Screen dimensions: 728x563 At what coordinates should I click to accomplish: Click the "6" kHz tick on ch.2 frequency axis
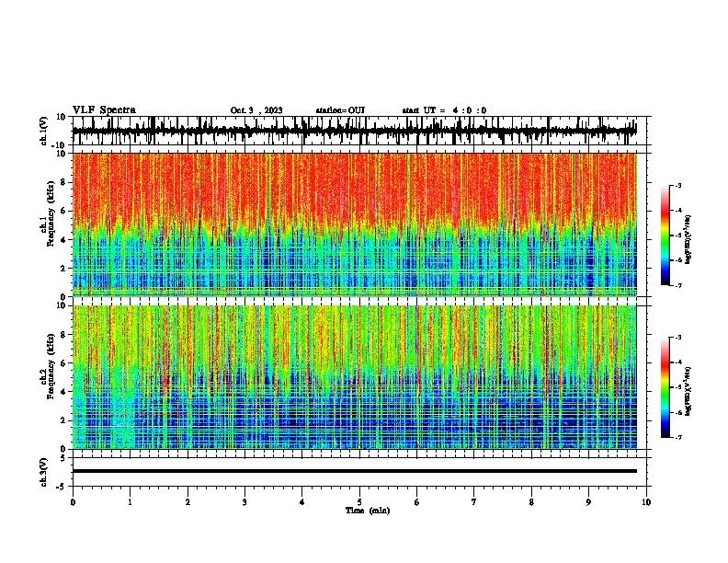pyautogui.click(x=64, y=363)
